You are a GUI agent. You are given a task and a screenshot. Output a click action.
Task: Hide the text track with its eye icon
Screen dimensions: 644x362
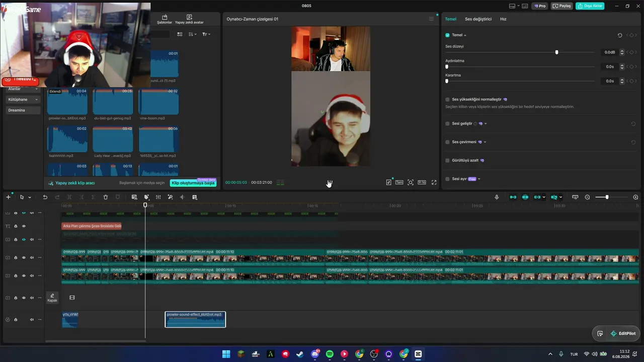[x=24, y=226]
